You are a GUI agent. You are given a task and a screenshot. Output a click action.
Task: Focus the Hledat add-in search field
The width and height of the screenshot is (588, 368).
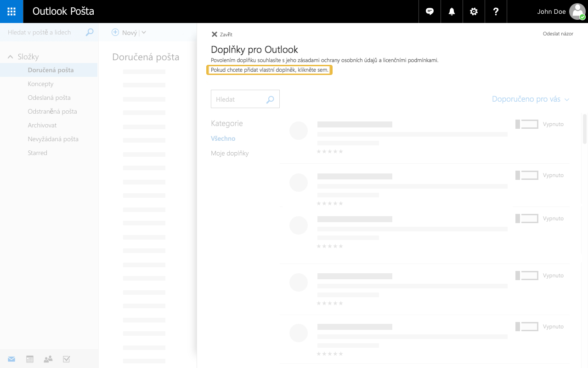point(245,99)
